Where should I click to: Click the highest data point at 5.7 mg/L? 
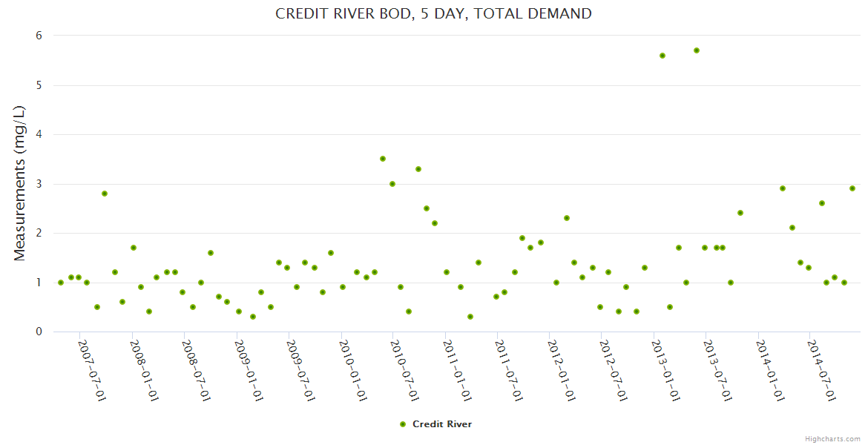pyautogui.click(x=697, y=50)
